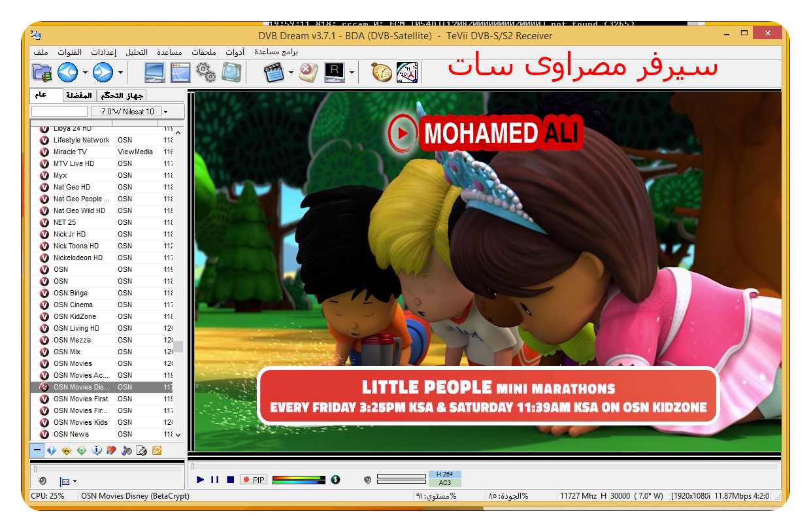Viewport: 811px width, 532px height.
Task: Click the black R monitor icon
Action: (x=335, y=72)
